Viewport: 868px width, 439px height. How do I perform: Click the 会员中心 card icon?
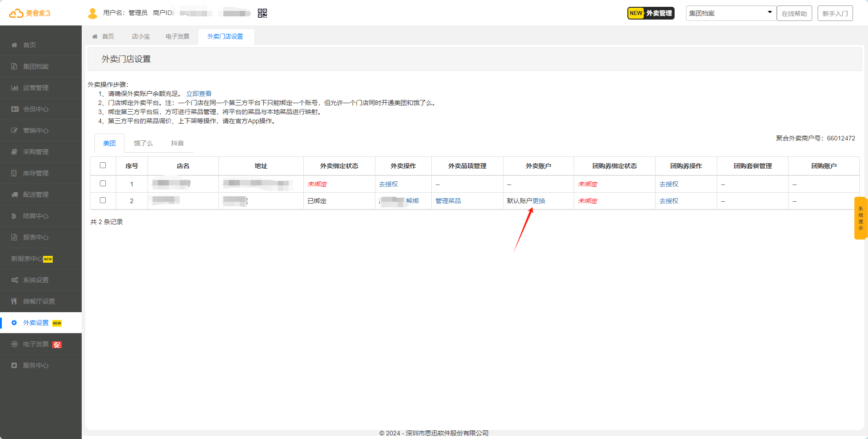click(15, 109)
